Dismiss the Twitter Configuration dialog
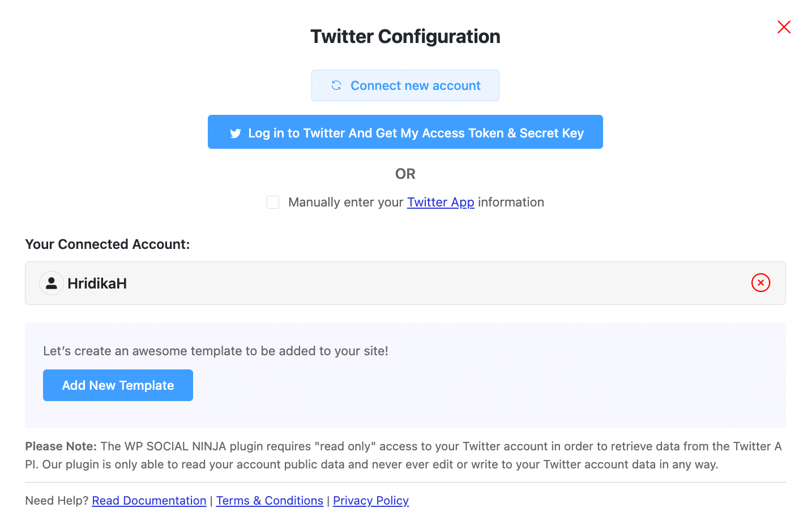Screen dimensions: 812x525 784,27
